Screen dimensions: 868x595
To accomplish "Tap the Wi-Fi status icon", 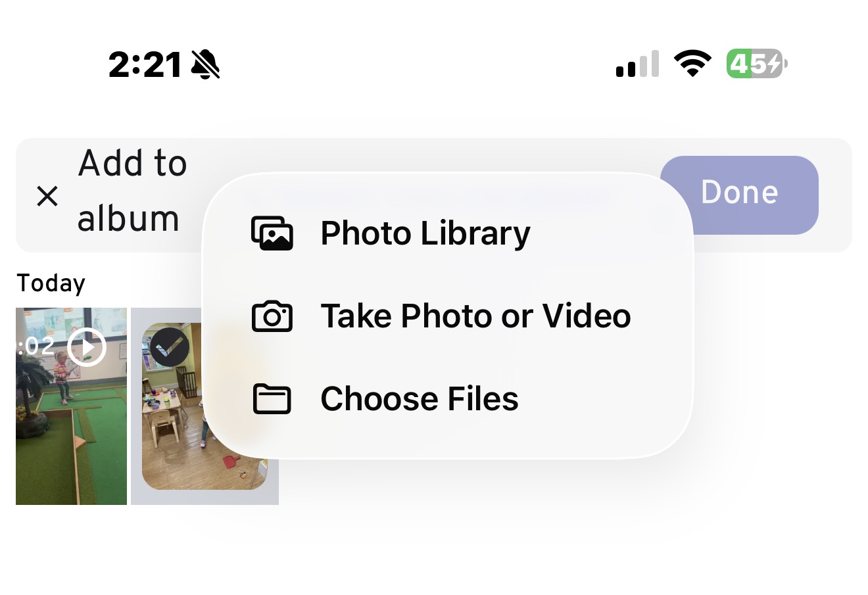I will 692,64.
